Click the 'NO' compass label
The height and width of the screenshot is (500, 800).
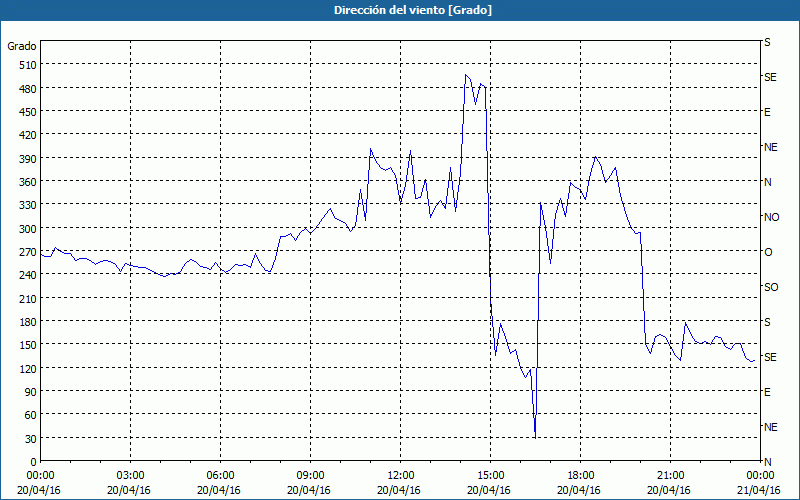coord(771,217)
